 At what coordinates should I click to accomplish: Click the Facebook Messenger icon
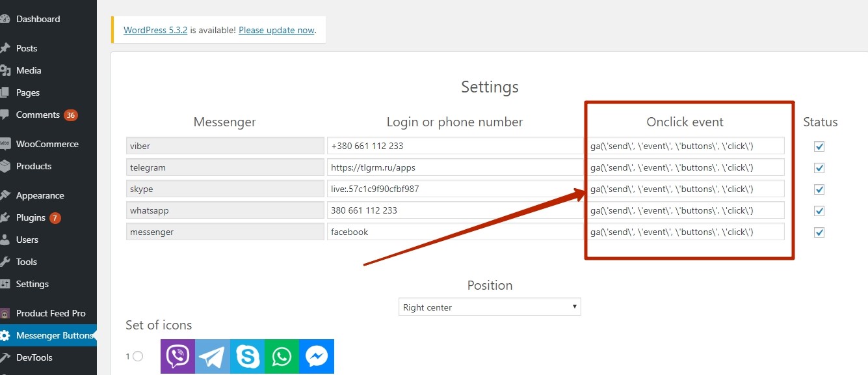[x=317, y=356]
